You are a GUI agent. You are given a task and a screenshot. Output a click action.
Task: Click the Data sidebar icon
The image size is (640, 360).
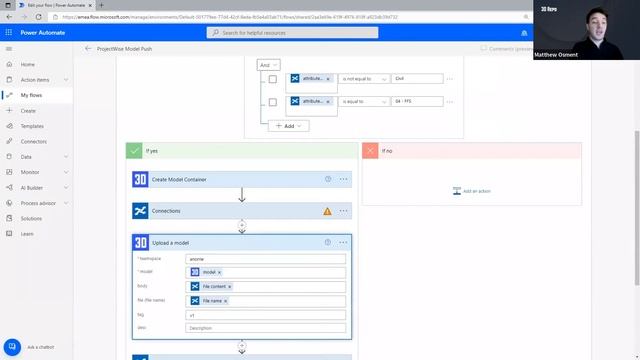(x=9, y=157)
